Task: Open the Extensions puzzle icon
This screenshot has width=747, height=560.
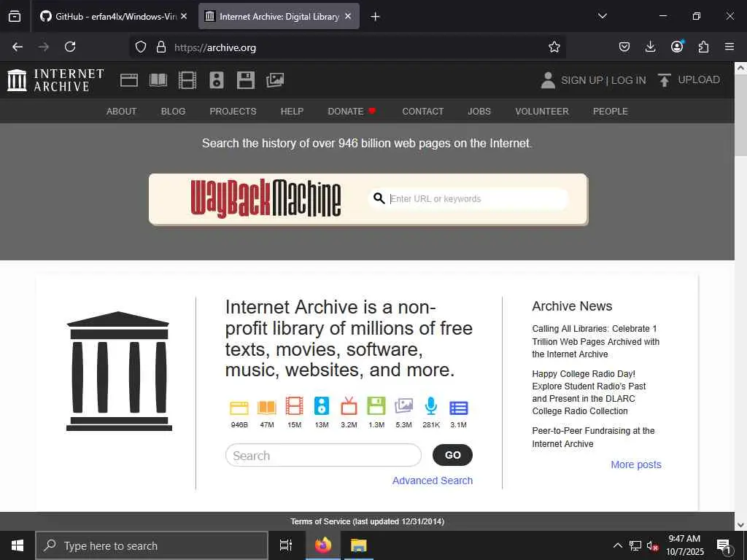Action: [703, 47]
